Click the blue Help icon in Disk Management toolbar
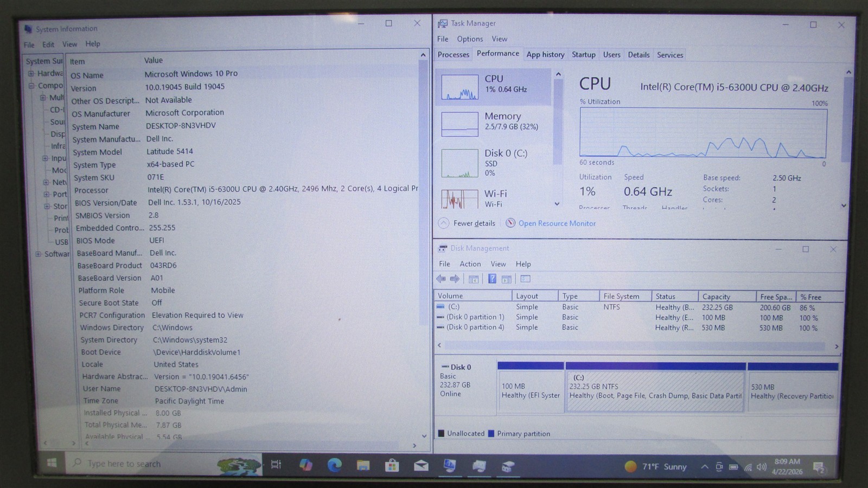 (492, 279)
